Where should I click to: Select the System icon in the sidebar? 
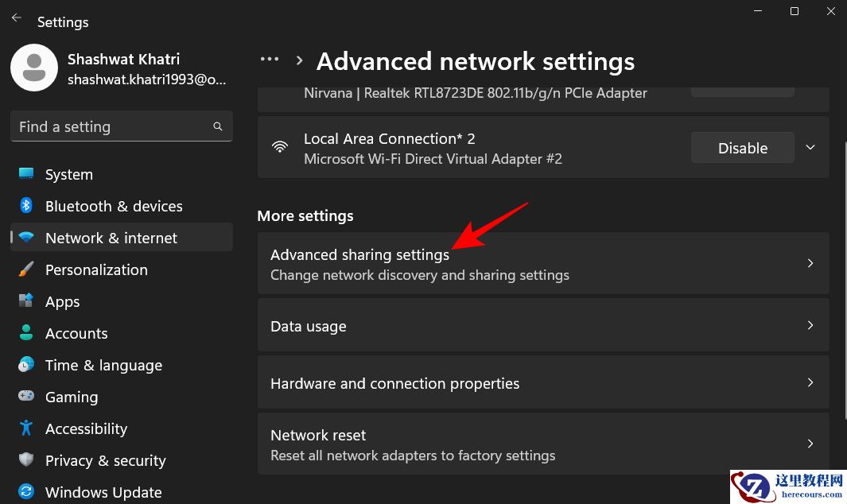point(28,174)
